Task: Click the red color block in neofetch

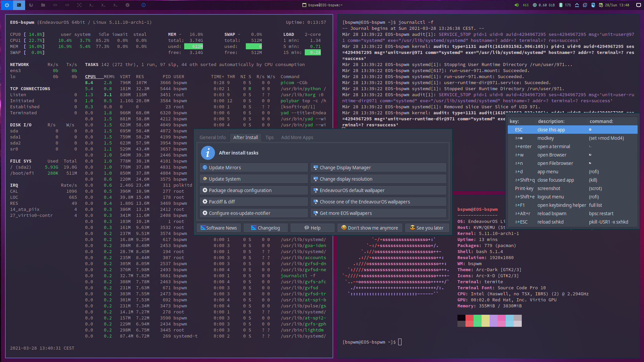Action: click(x=469, y=318)
